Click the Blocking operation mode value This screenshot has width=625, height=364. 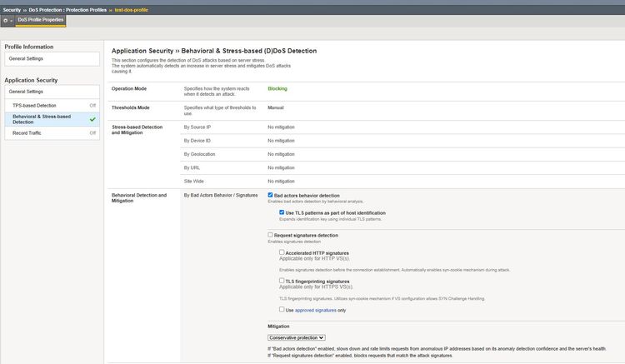click(277, 88)
